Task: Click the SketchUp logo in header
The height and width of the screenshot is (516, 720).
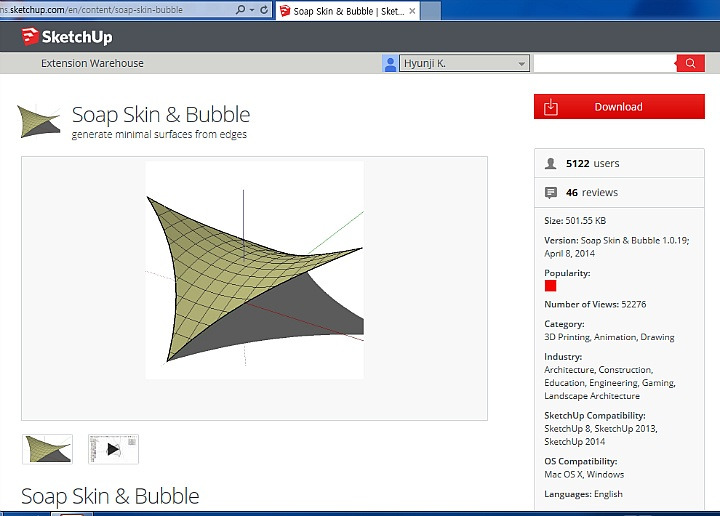Action: [x=67, y=37]
